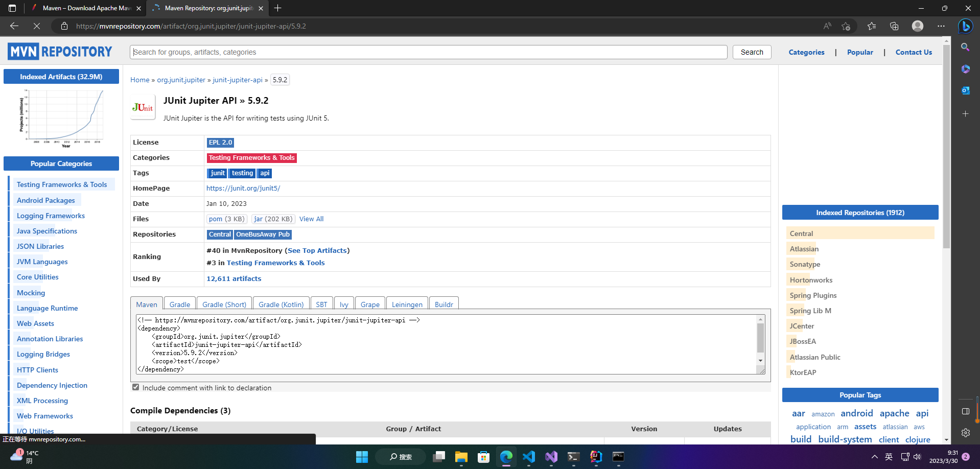Open the Favorites list
980x469 pixels.
click(x=872, y=26)
